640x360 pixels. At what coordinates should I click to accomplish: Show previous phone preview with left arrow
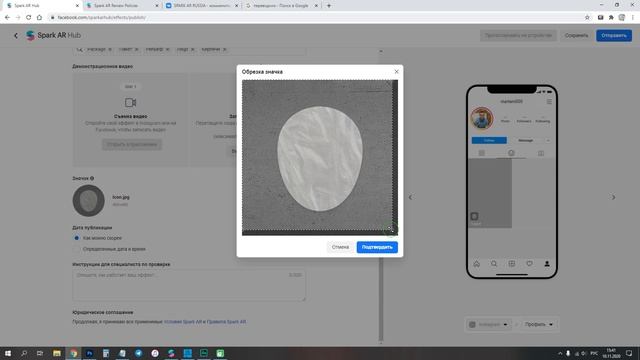pyautogui.click(x=410, y=197)
